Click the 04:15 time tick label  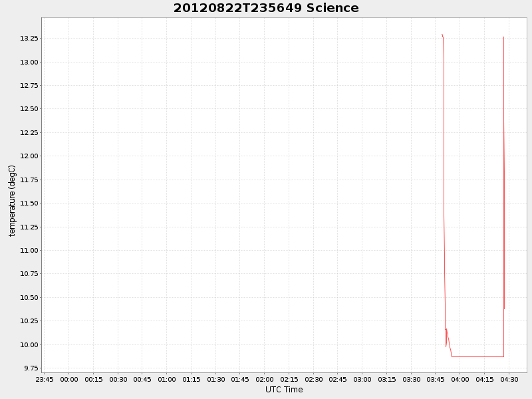[x=485, y=379]
